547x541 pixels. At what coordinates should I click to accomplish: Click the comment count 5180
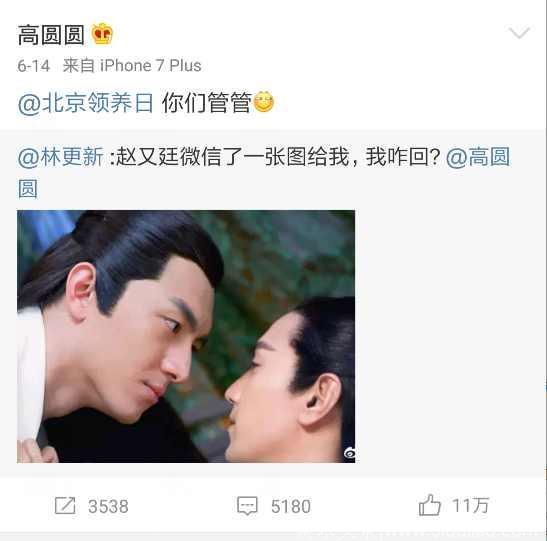(x=291, y=506)
